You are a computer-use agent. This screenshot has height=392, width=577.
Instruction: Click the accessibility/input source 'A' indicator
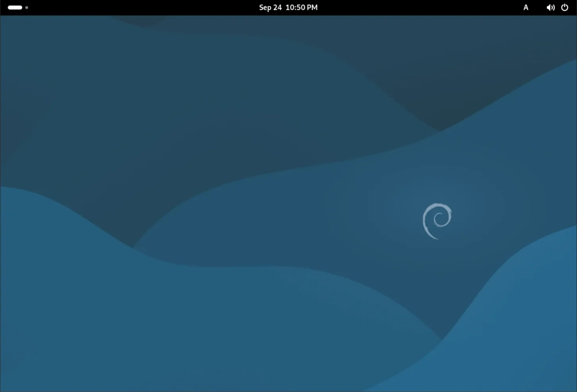[x=526, y=8]
